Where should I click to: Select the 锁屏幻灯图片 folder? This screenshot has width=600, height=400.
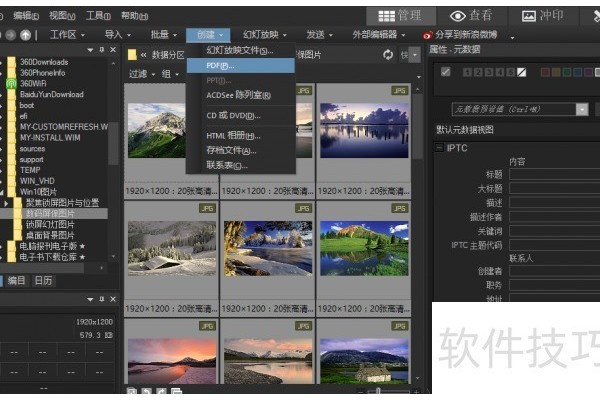50,225
